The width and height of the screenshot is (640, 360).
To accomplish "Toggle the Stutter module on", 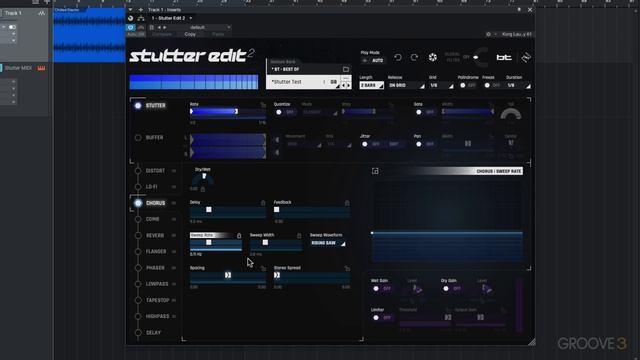I will click(138, 106).
